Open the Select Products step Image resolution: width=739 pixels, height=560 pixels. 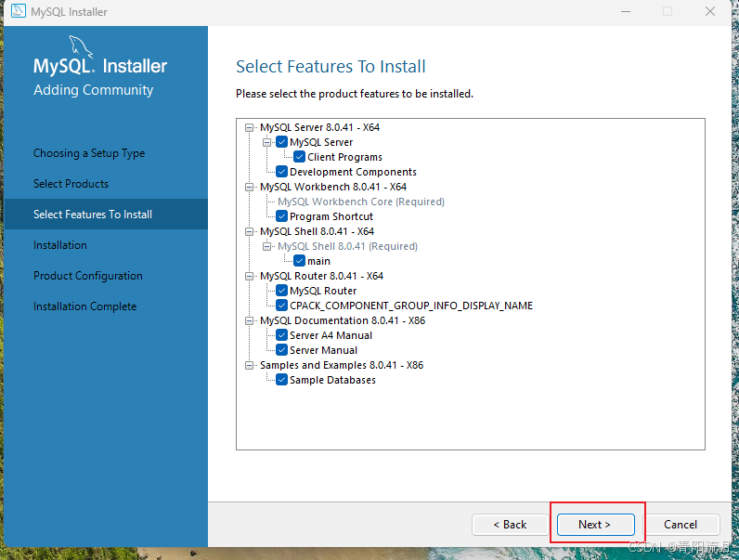pos(71,184)
